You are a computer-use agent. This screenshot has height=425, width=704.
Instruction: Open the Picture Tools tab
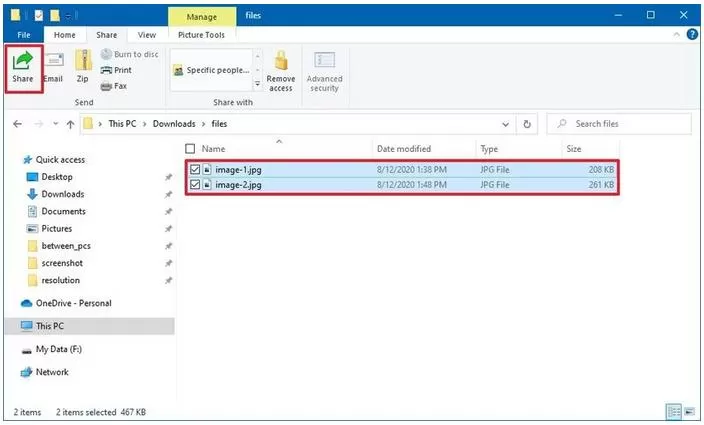click(201, 35)
